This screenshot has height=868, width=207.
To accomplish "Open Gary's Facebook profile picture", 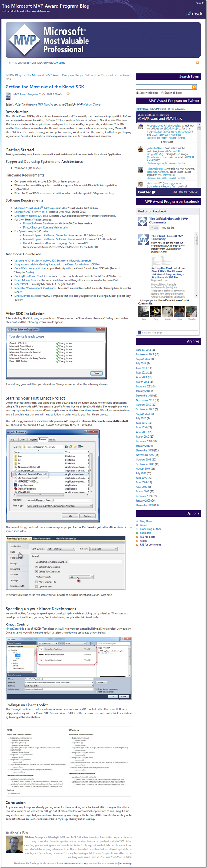I will (x=156, y=311).
